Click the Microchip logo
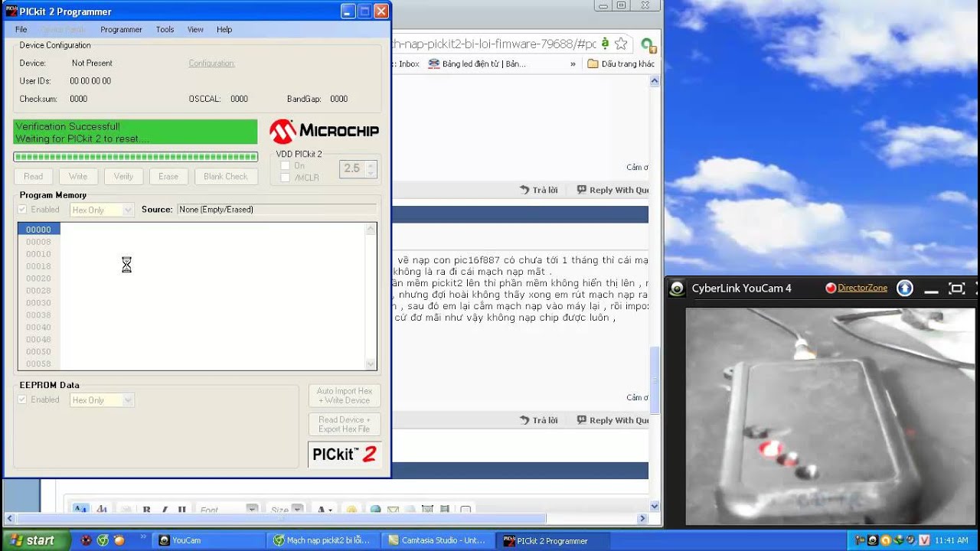The width and height of the screenshot is (980, 551). (324, 131)
